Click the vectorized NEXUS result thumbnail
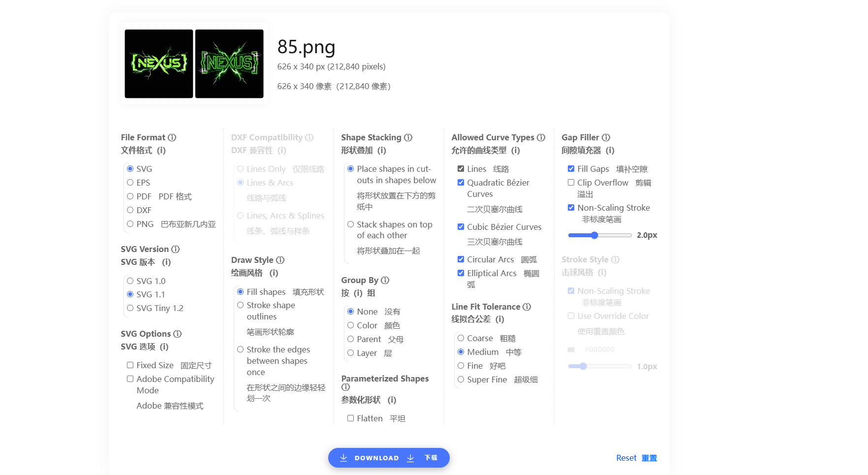 point(229,63)
